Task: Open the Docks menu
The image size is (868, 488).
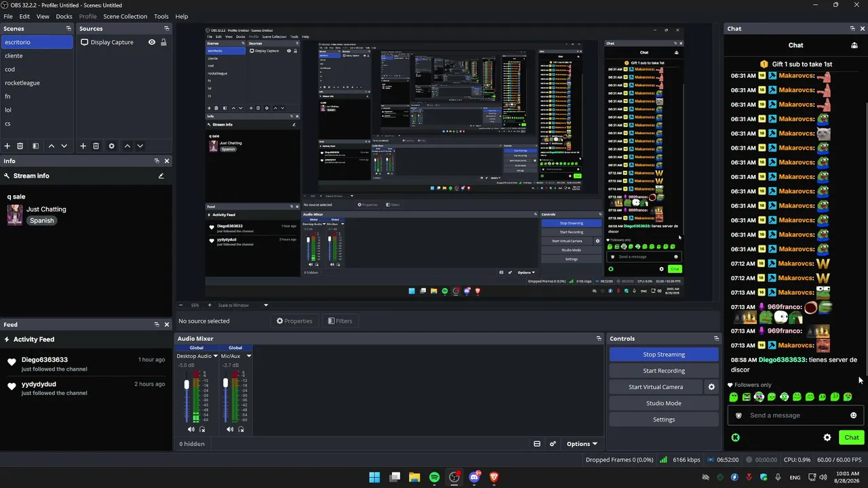Action: [64, 16]
